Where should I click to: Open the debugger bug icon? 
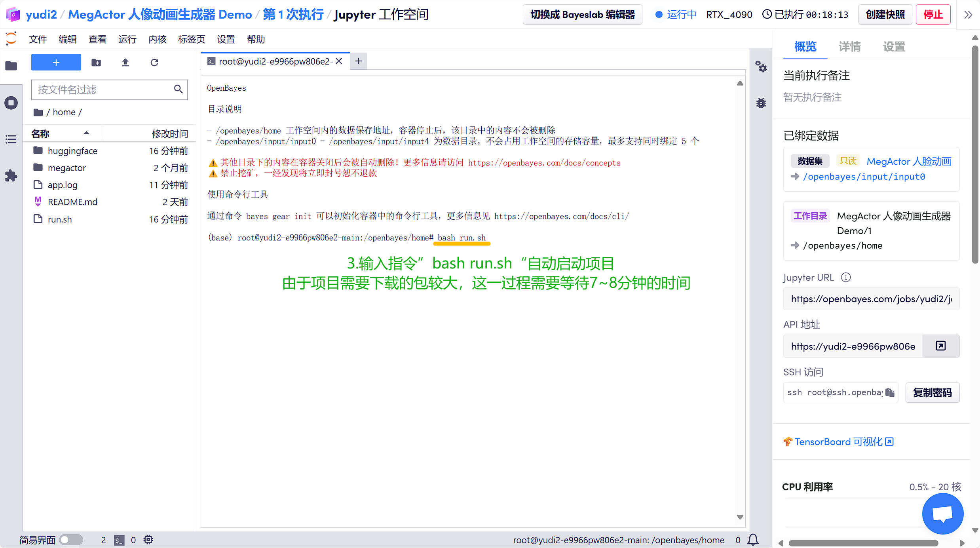pos(761,103)
